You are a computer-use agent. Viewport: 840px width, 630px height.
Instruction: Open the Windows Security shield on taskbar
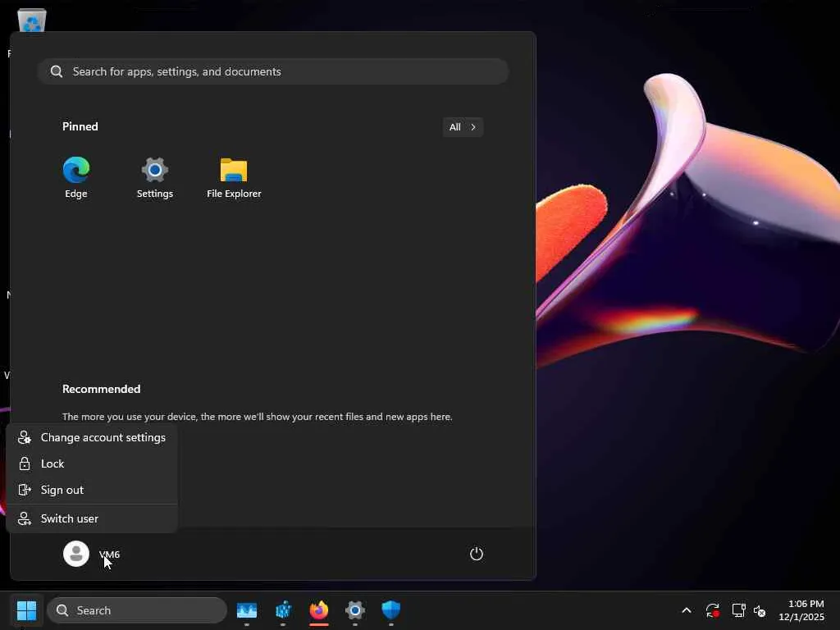click(391, 610)
